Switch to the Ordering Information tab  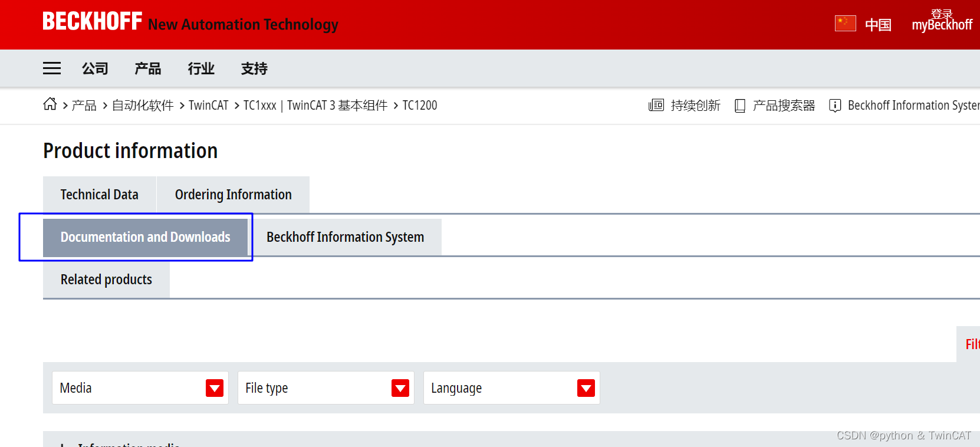[x=234, y=195]
